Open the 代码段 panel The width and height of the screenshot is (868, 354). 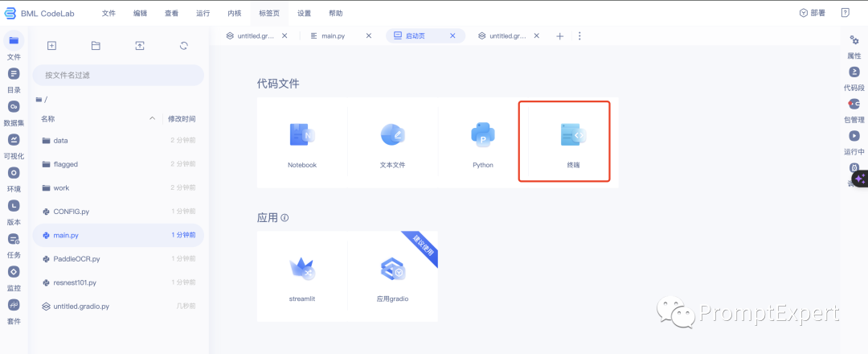point(854,79)
